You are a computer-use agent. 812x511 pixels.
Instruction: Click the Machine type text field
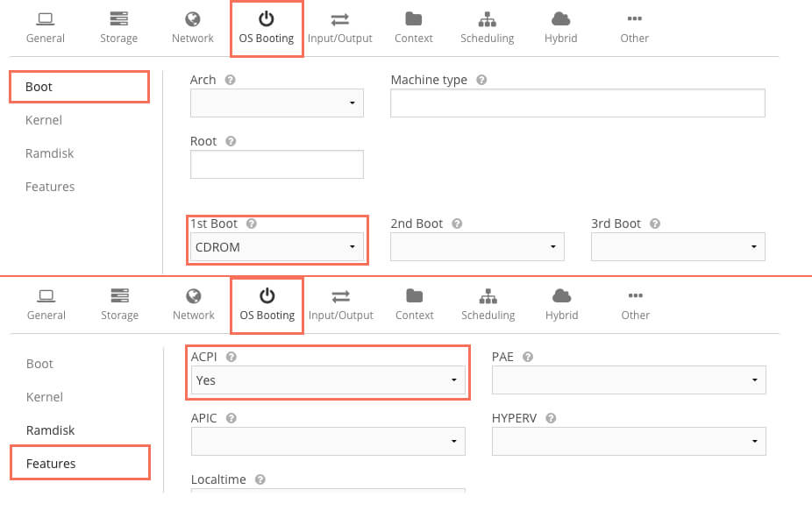(x=577, y=103)
